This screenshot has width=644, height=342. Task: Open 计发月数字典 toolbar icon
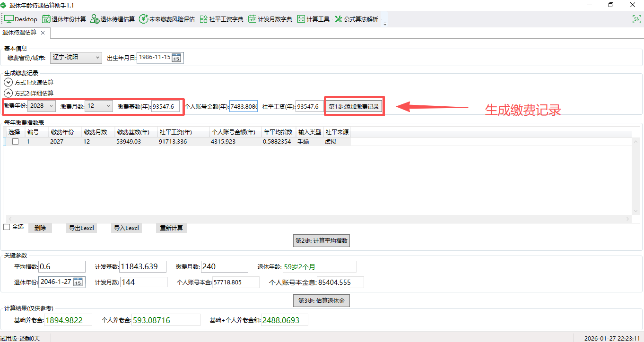point(252,19)
